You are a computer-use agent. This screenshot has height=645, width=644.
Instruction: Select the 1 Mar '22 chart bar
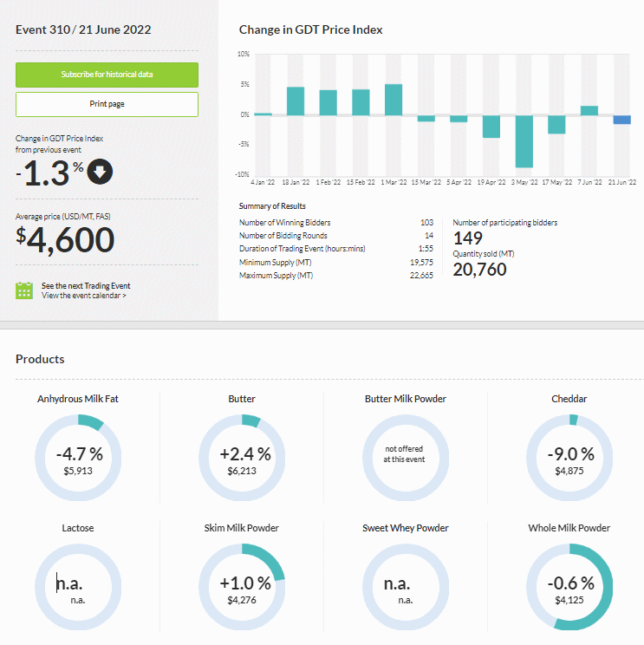(x=394, y=100)
